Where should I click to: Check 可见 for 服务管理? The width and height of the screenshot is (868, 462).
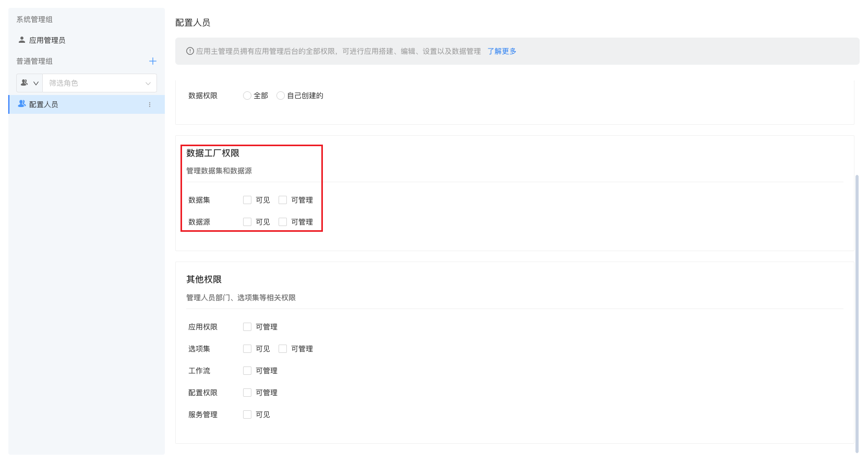[247, 414]
